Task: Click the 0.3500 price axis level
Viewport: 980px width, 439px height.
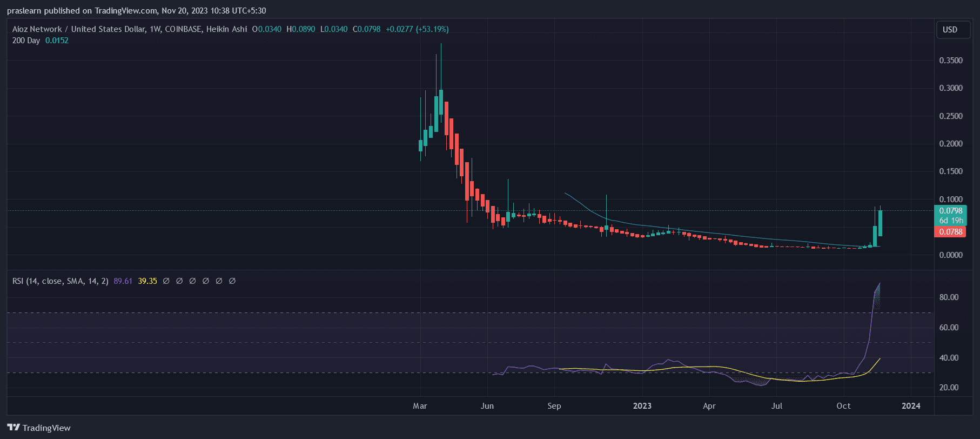Action: pyautogui.click(x=950, y=61)
